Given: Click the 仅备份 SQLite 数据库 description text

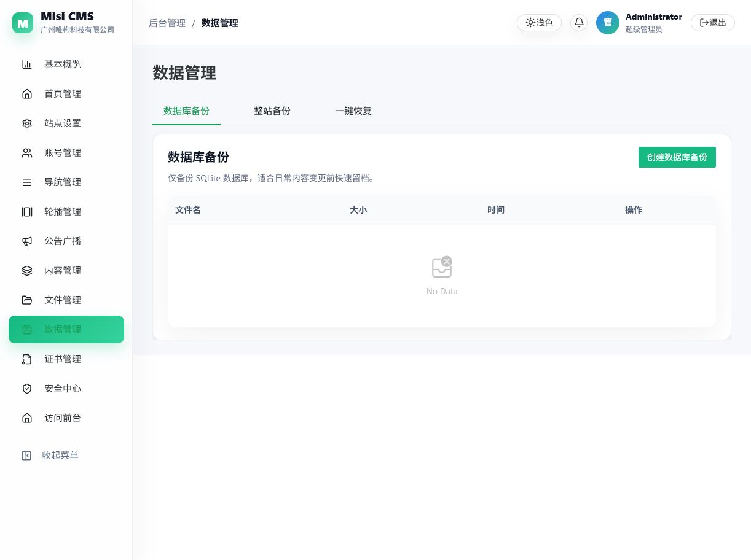Looking at the screenshot, I should 271,179.
